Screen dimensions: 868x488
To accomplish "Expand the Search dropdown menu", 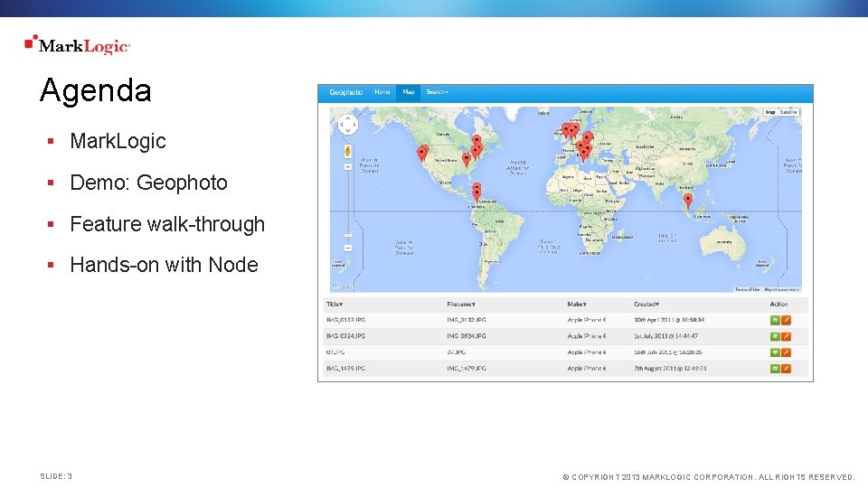I will 437,92.
